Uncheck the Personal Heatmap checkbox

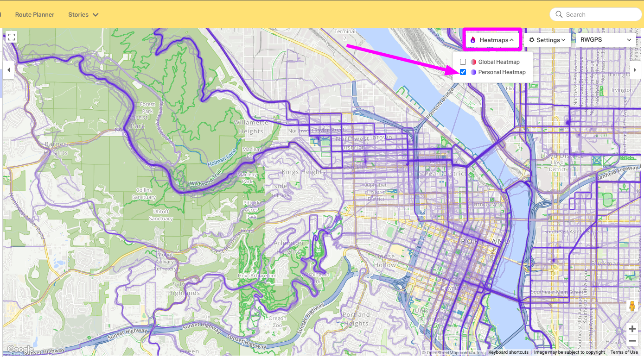[463, 72]
